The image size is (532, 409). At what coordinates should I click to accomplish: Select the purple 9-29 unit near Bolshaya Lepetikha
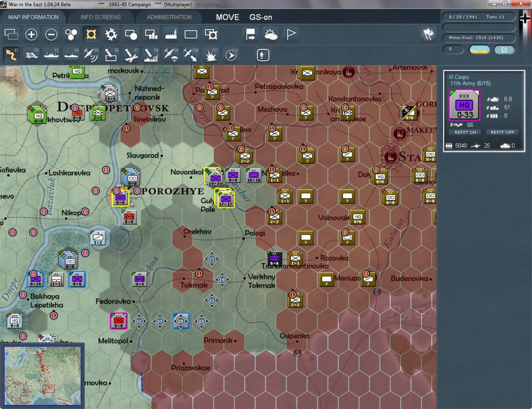click(36, 280)
